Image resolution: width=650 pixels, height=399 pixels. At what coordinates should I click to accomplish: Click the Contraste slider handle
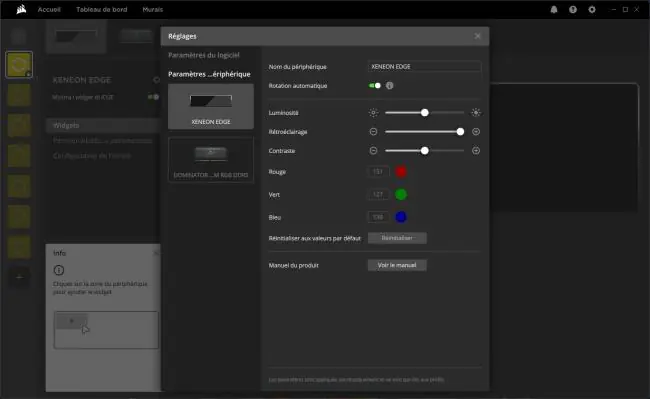tap(424, 151)
